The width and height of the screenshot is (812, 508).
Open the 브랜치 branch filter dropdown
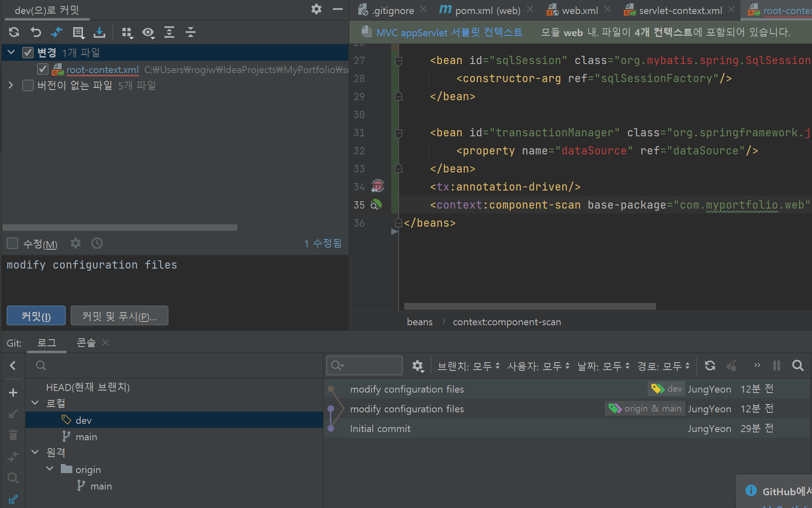[468, 366]
